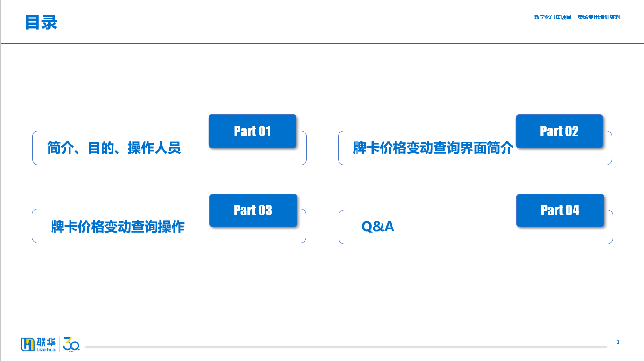Go to 牌卡价格变动查询操作 section

[118, 227]
